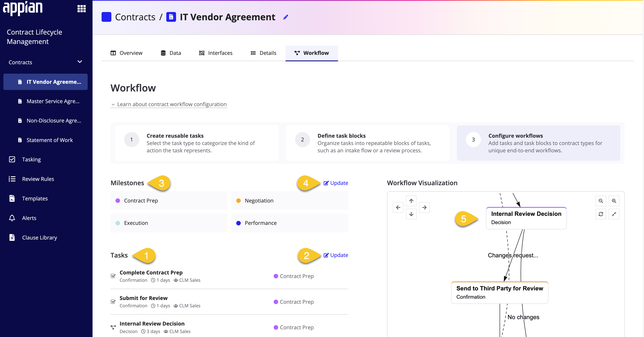Click the orange Negotiation milestone dot
This screenshot has width=644, height=337.
(x=238, y=201)
